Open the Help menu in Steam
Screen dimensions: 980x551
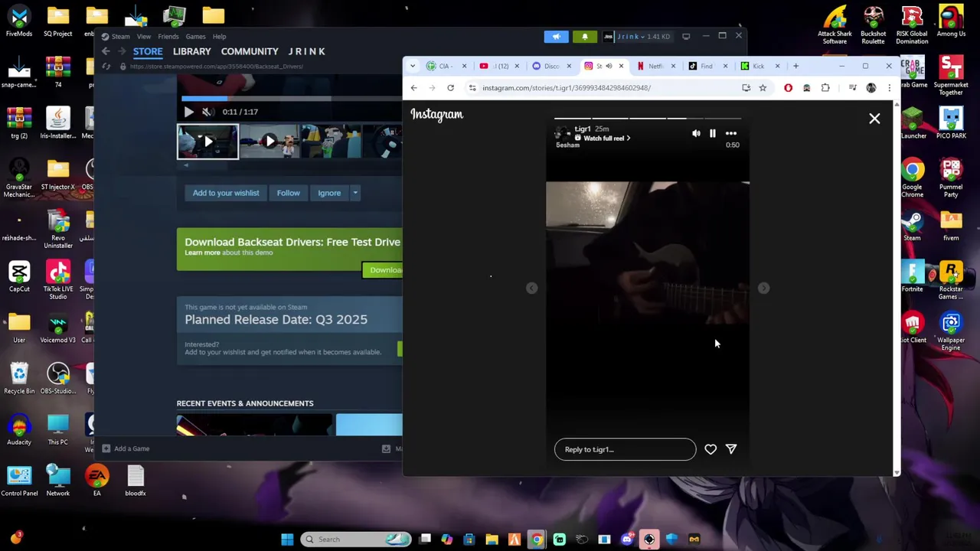coord(219,36)
